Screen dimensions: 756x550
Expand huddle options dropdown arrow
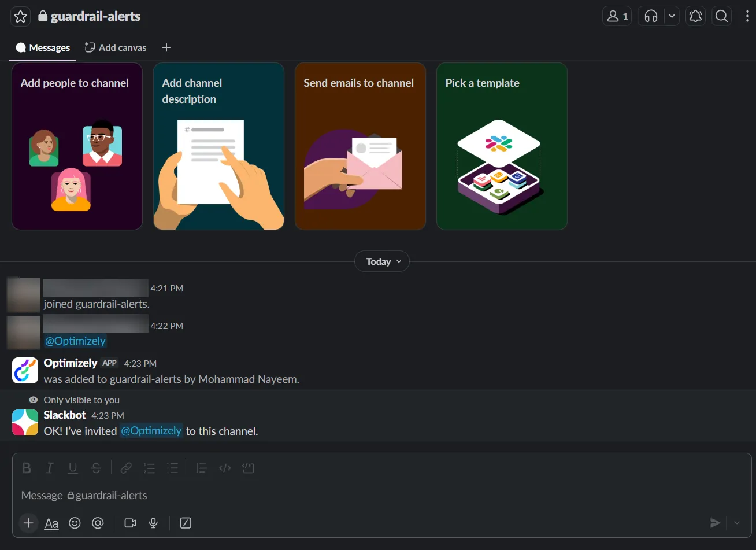pos(672,16)
